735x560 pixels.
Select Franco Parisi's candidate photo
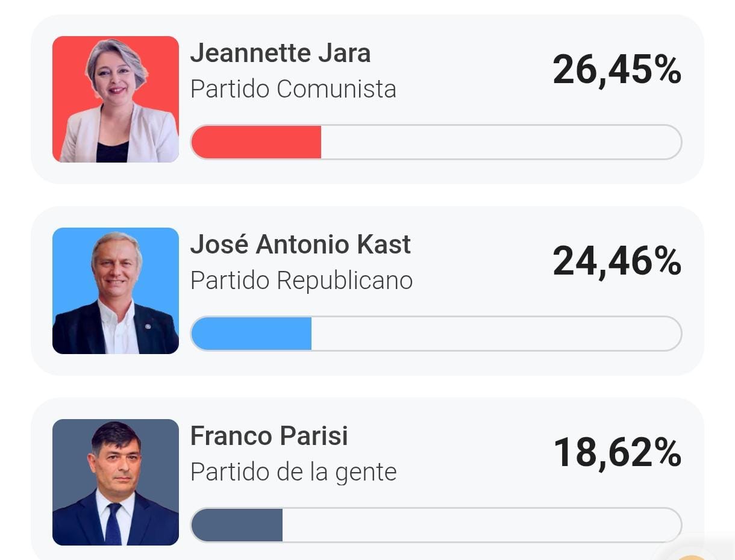pyautogui.click(x=116, y=482)
